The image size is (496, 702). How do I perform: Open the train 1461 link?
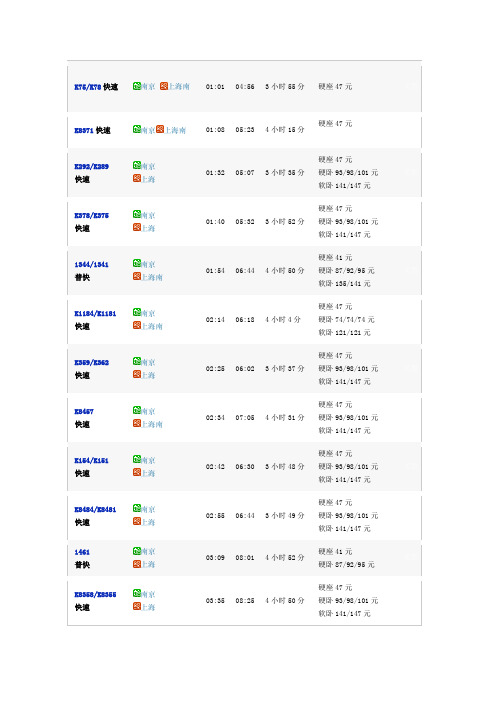click(82, 552)
